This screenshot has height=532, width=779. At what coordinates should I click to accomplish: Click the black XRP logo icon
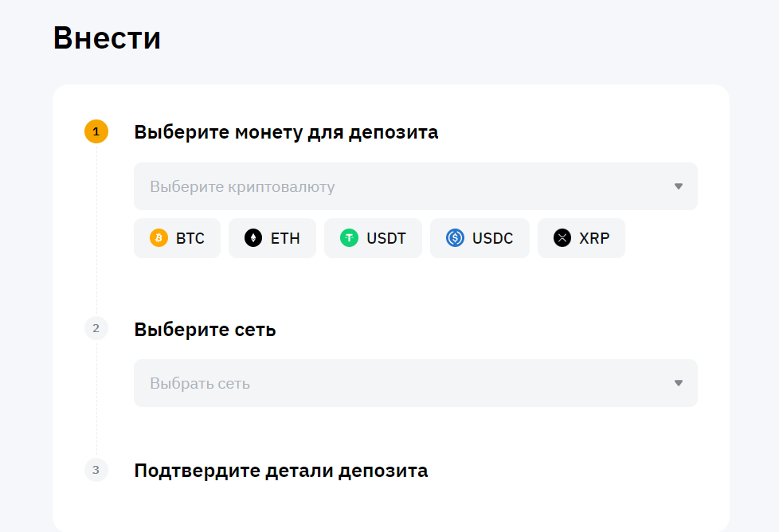point(562,238)
